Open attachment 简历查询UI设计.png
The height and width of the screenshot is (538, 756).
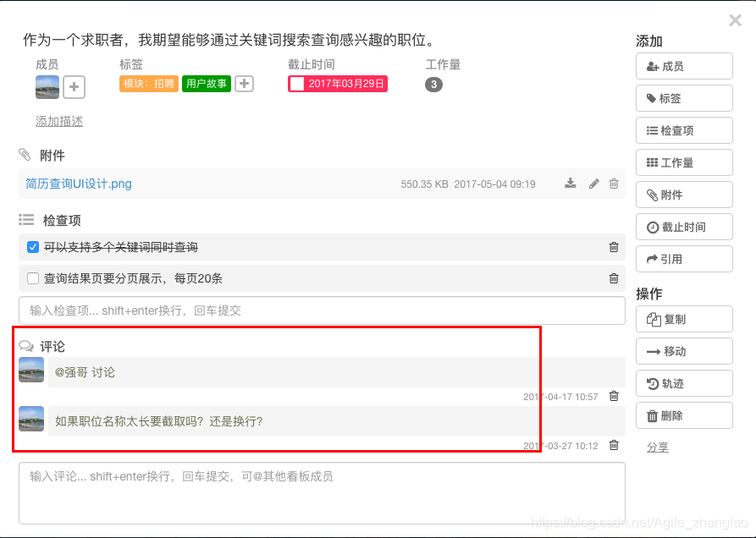click(x=79, y=184)
